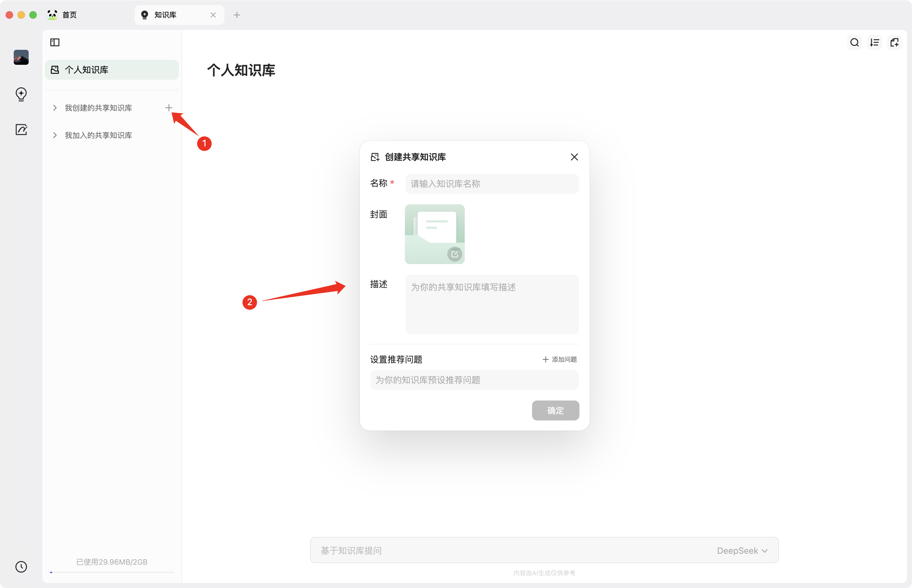912x588 pixels.
Task: Toggle the sidebar collapse icon top-left
Action: click(54, 42)
